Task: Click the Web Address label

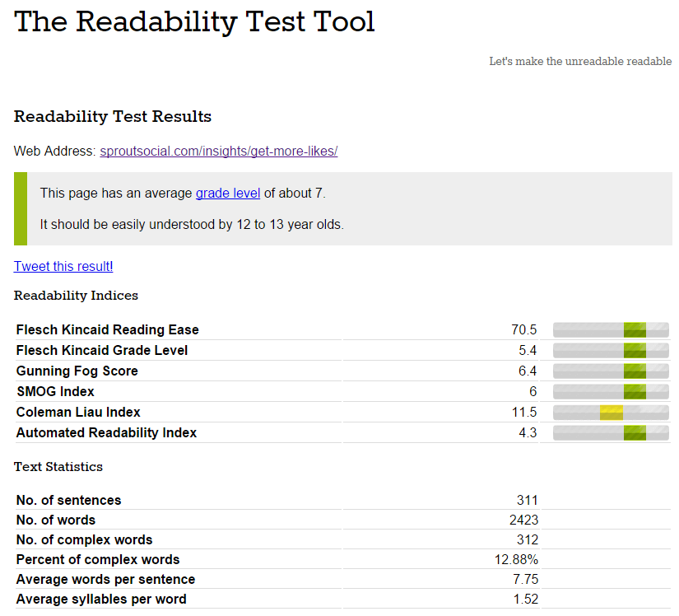Action: [54, 152]
